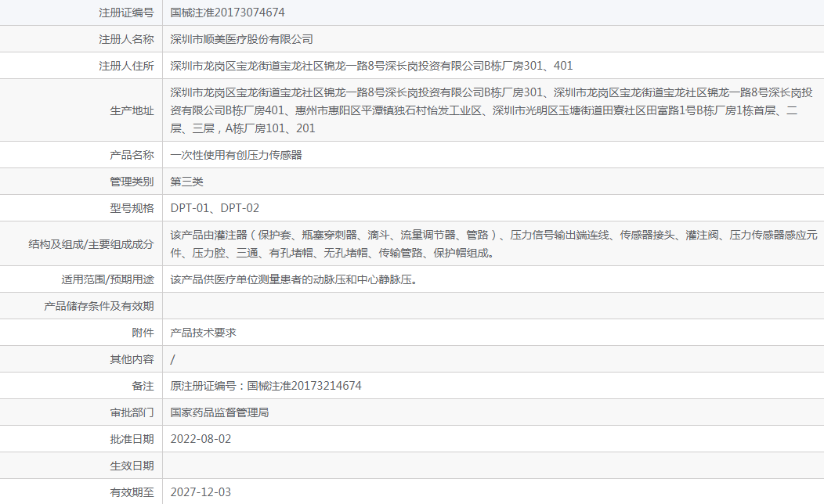Click the 型号规格 label

point(132,208)
